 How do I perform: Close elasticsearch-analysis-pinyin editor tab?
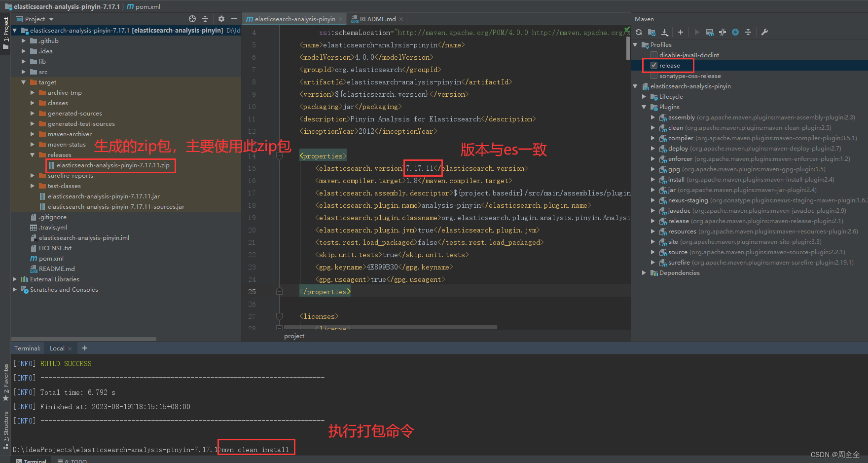340,19
